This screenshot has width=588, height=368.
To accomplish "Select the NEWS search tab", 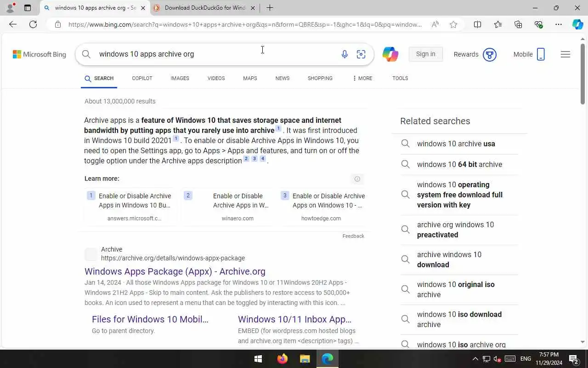I will [283, 78].
